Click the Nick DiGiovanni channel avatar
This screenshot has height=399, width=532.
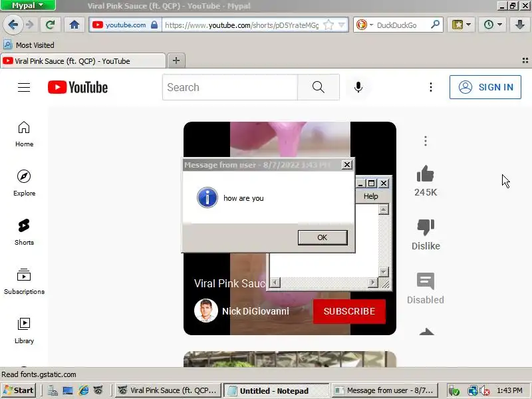[206, 311]
